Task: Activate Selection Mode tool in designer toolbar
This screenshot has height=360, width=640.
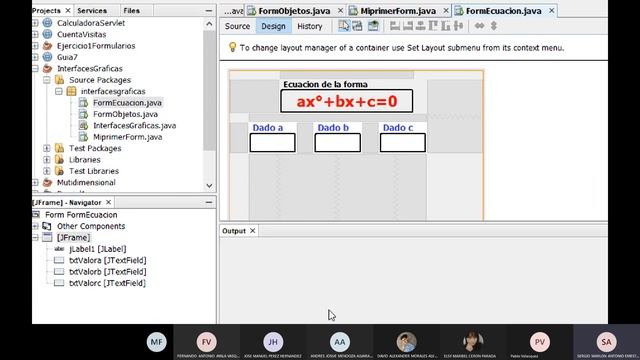Action: [x=344, y=26]
